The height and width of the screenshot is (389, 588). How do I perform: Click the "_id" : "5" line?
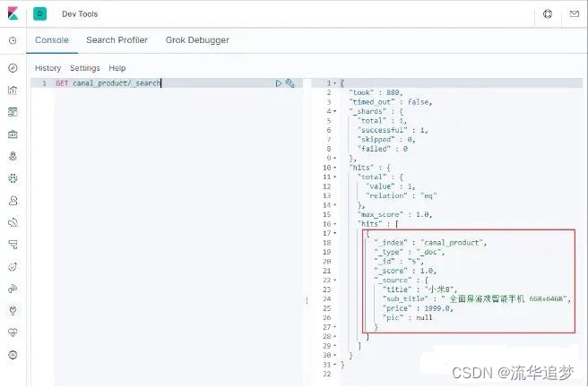(x=399, y=262)
